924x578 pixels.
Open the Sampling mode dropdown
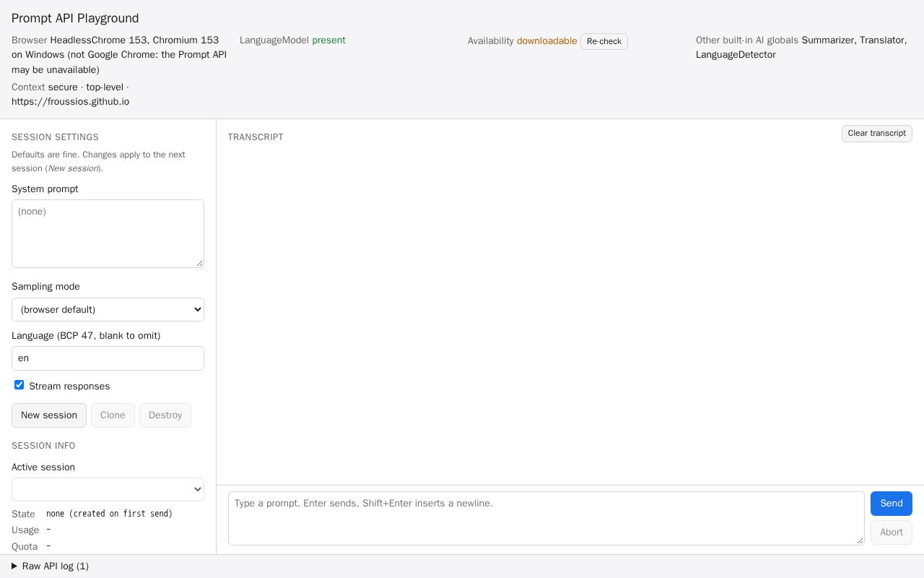pyautogui.click(x=108, y=309)
